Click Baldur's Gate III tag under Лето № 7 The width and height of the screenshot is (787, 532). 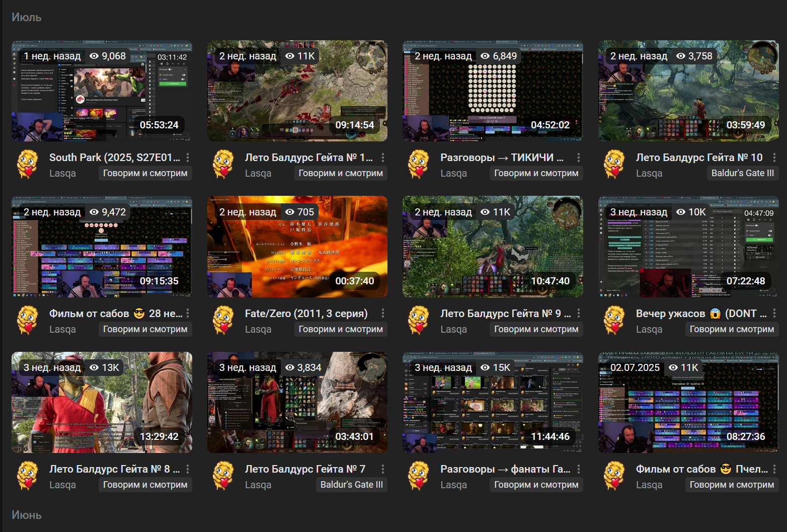(352, 485)
